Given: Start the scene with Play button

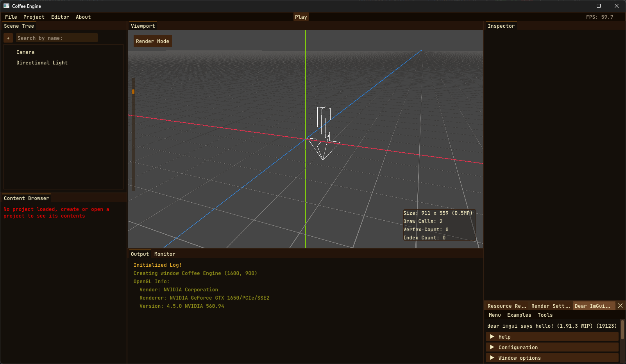Looking at the screenshot, I should [301, 17].
